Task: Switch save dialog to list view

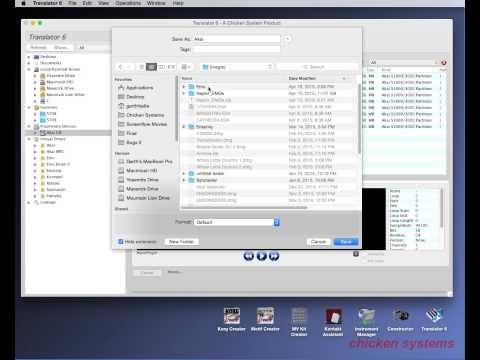Action: click(x=151, y=67)
